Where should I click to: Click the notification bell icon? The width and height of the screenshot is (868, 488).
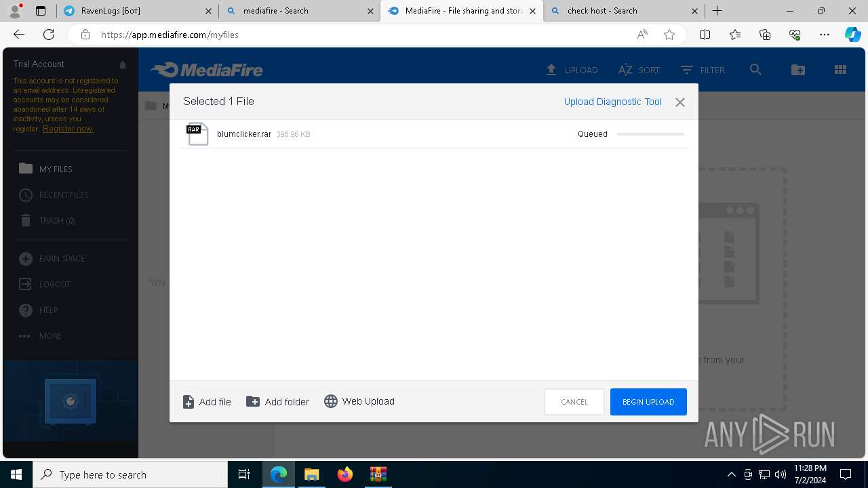tap(123, 65)
